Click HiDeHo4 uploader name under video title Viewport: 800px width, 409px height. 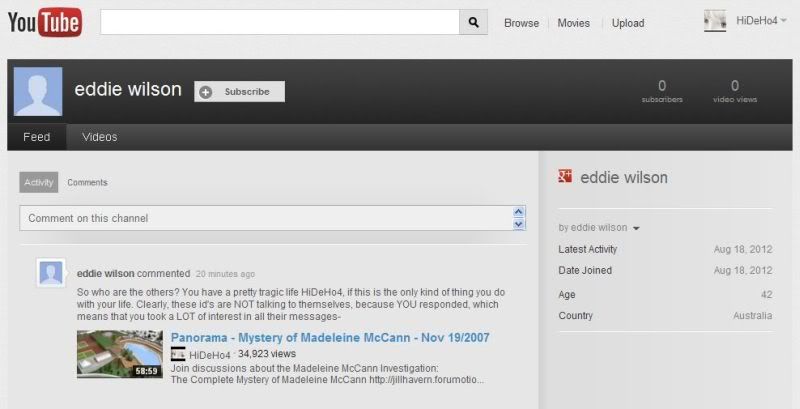click(x=210, y=355)
